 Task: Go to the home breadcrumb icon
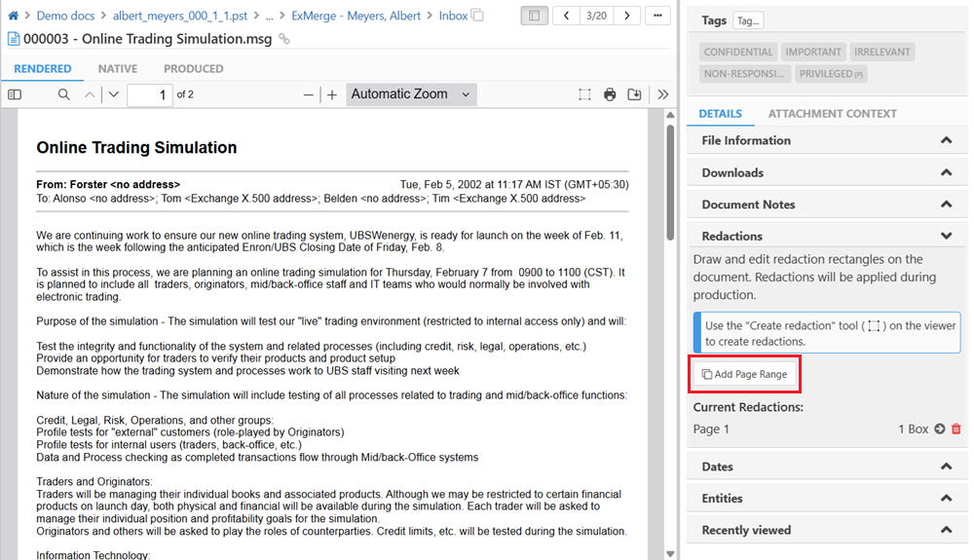click(x=13, y=16)
